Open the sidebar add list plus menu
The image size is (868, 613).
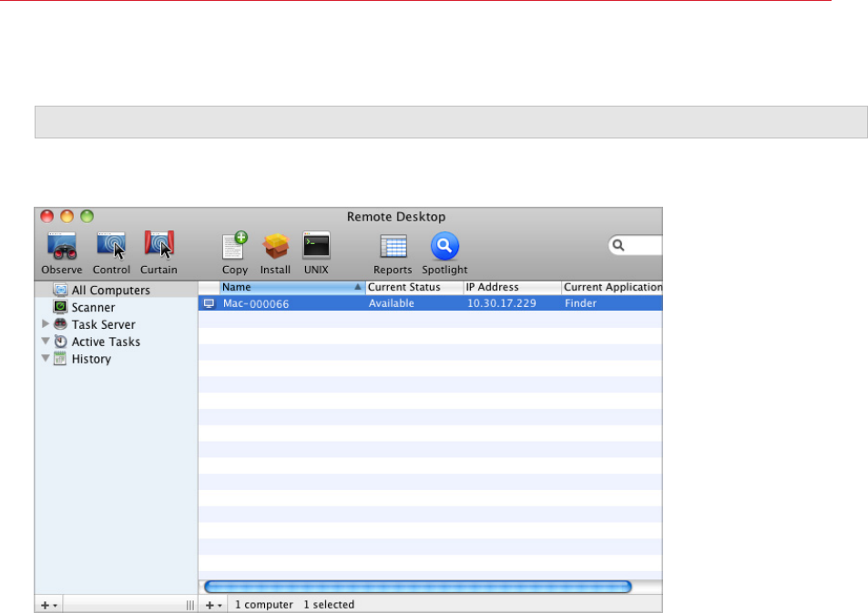click(48, 605)
